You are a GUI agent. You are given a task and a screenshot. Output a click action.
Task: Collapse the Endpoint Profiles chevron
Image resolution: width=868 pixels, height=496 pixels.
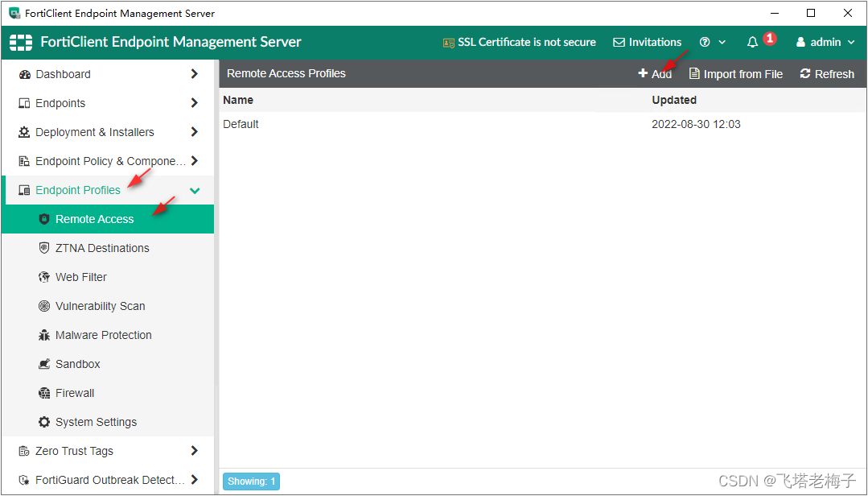(195, 191)
